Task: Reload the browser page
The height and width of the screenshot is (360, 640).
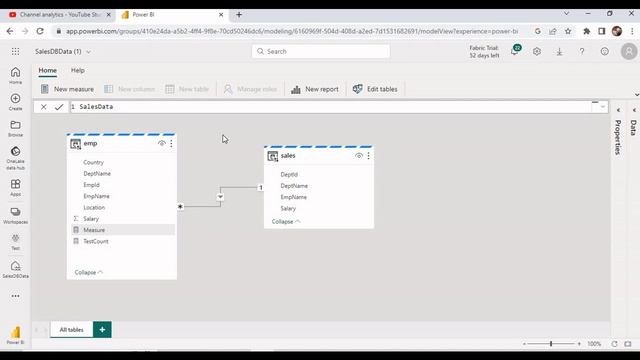Action: click(40, 31)
